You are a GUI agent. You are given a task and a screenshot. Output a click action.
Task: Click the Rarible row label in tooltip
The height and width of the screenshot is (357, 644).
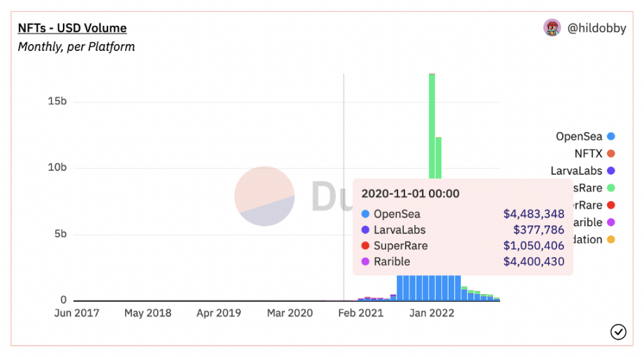pos(392,261)
